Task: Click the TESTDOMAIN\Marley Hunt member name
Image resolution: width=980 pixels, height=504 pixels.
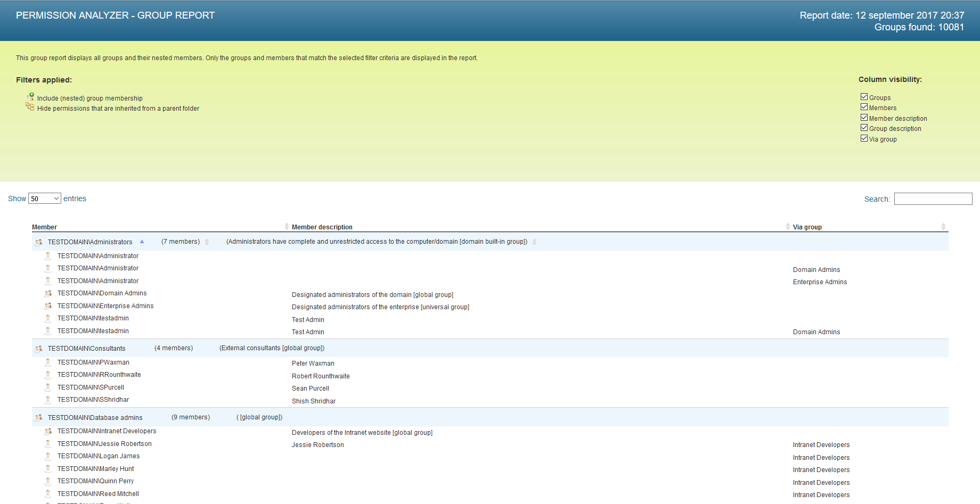Action: [x=96, y=469]
